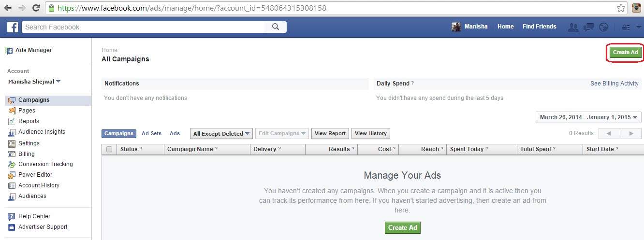Click the browser address bar URL
Image resolution: width=644 pixels, height=240 pixels.
point(191,8)
